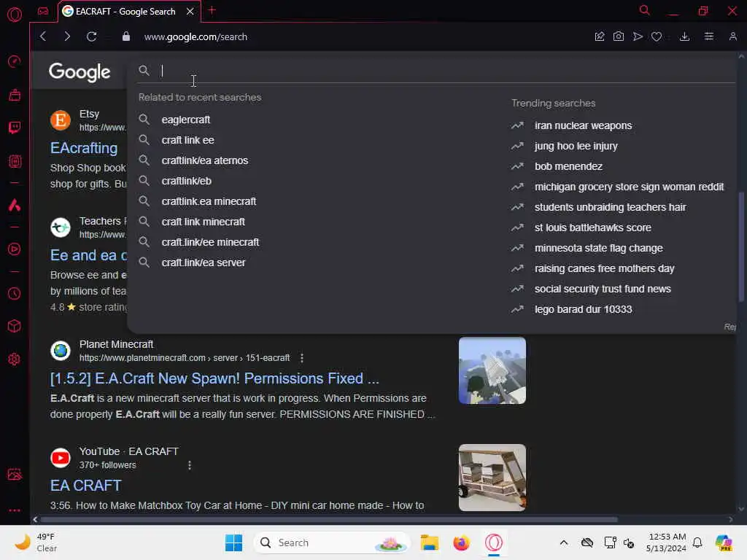Open the CPU chip icon in sidebar

click(x=15, y=161)
